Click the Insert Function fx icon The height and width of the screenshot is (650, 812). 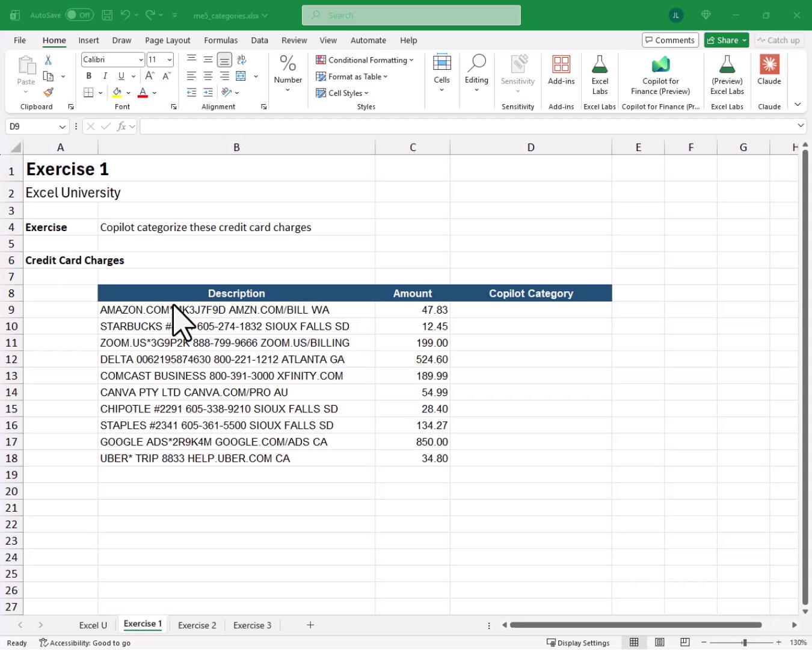click(x=121, y=126)
